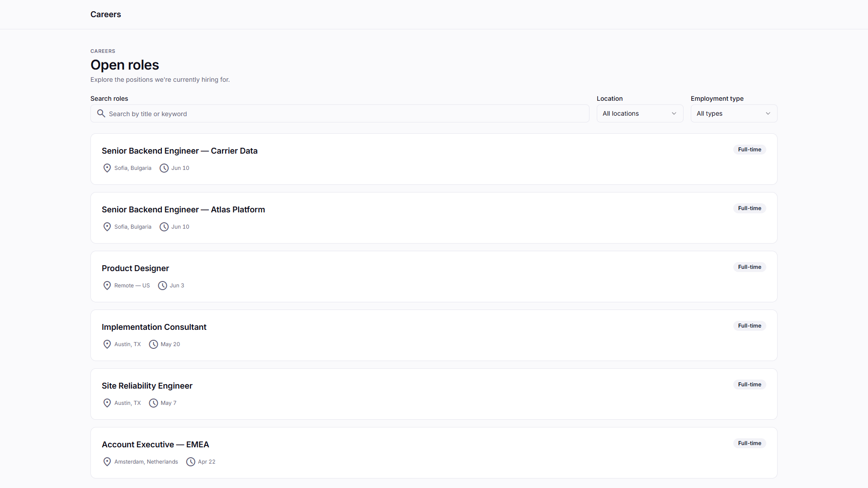Click the search magnifier icon

coord(101,113)
